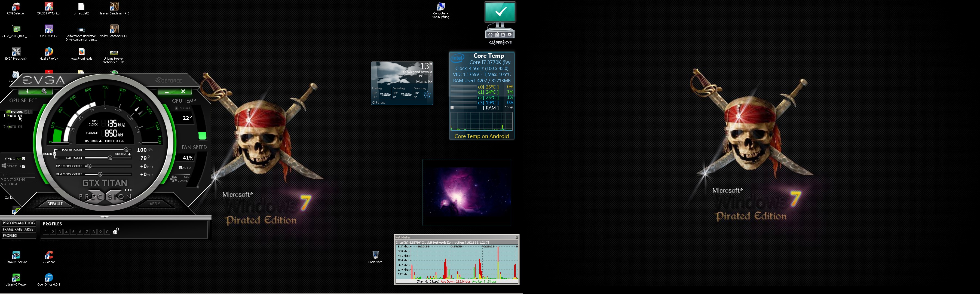Viewport: 980px width, 294px height.
Task: Click the POWER TARGET slider handle
Action: coord(126,150)
